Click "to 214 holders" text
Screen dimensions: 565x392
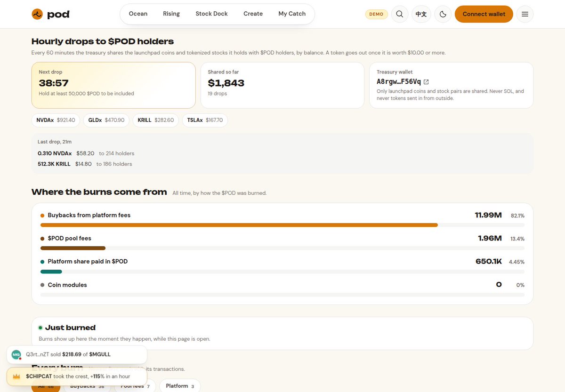(117, 153)
